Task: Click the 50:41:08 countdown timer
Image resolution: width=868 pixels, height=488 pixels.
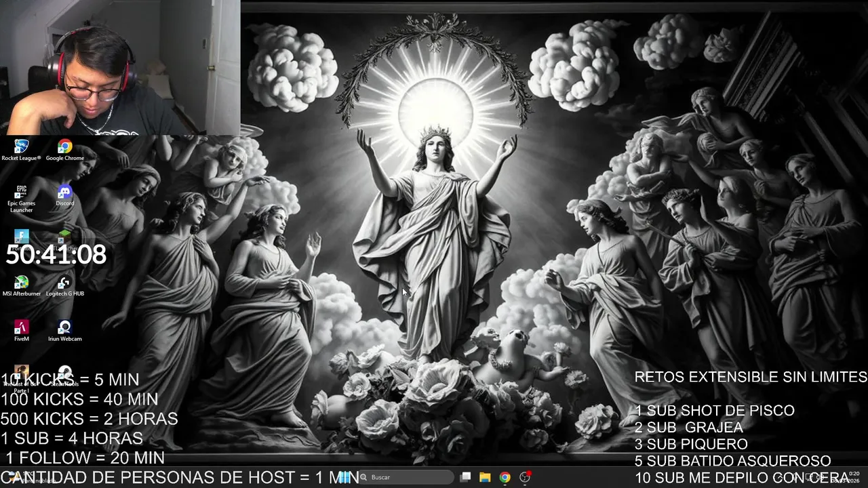Action: [x=56, y=255]
